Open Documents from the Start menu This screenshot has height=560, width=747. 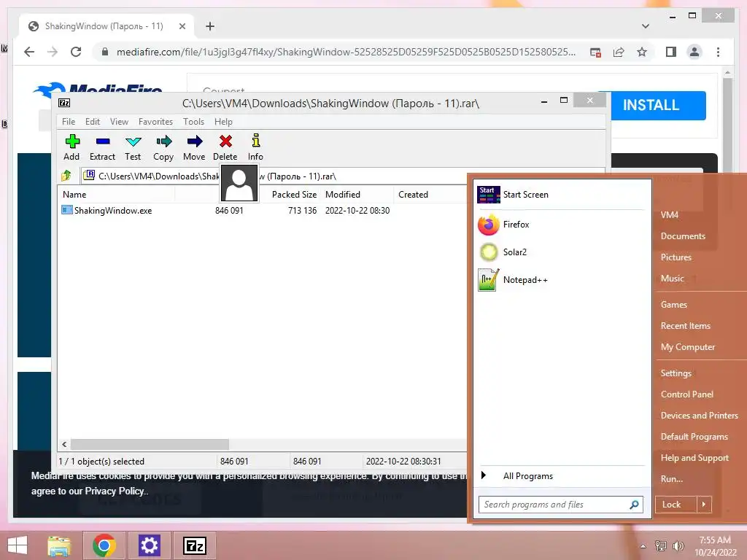[683, 236]
